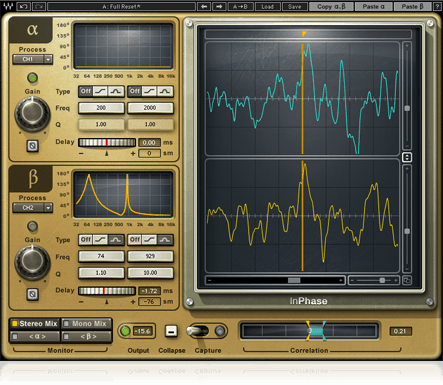Open beta Process CH2 dropdown
The height and width of the screenshot is (385, 443).
click(32, 208)
